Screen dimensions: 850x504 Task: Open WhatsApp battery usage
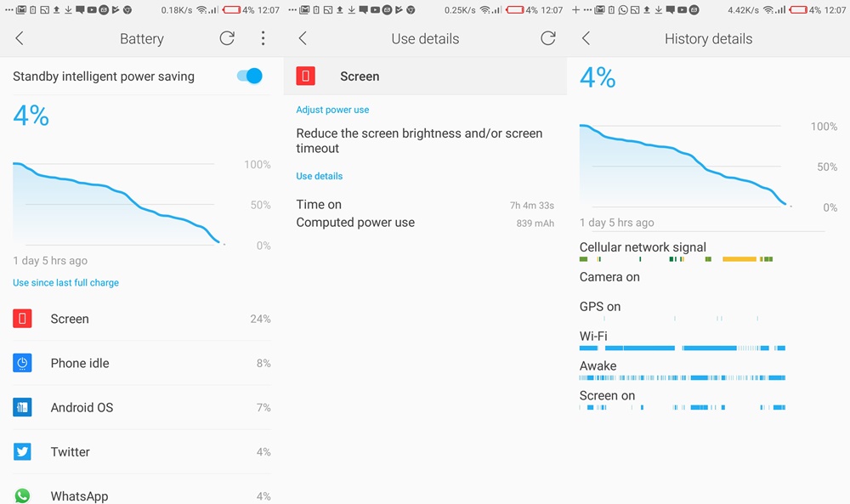[141, 496]
